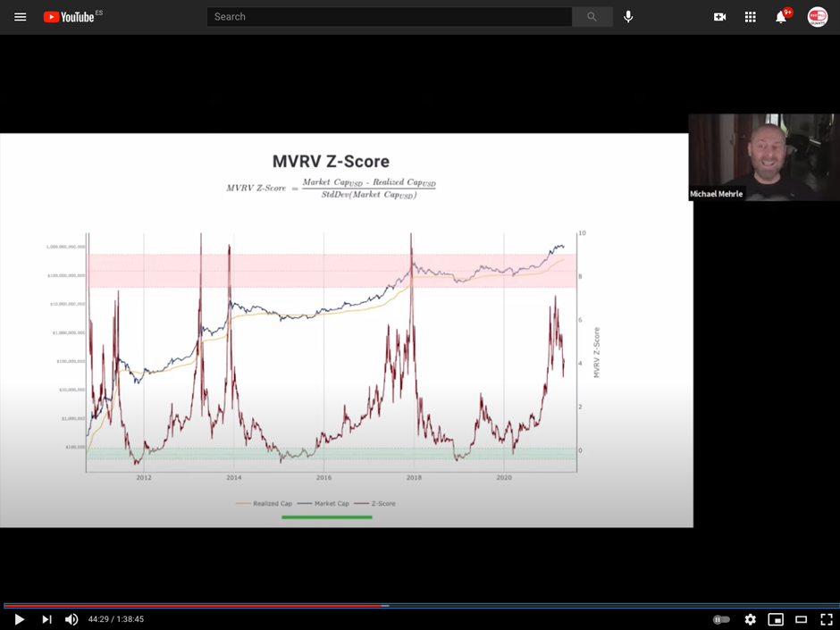Start voice search with microphone
840x630 pixels.
tap(628, 17)
